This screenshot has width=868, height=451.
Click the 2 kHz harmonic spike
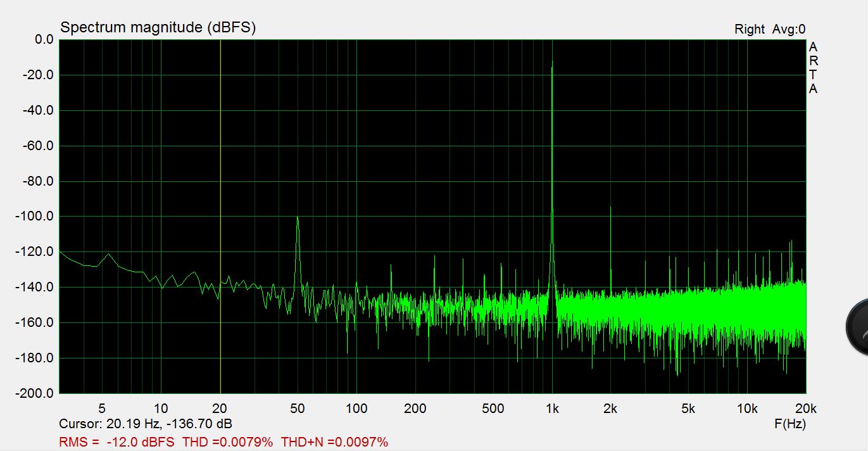tap(610, 247)
